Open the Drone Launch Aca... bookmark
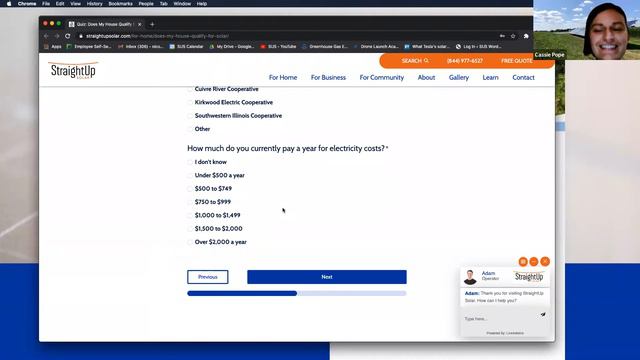Image resolution: width=640 pixels, height=360 pixels. [x=376, y=47]
